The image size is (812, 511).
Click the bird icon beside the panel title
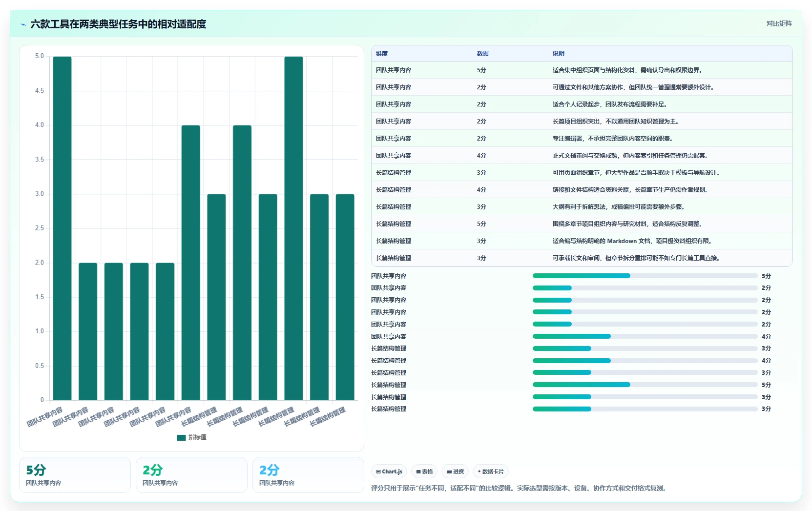point(23,24)
